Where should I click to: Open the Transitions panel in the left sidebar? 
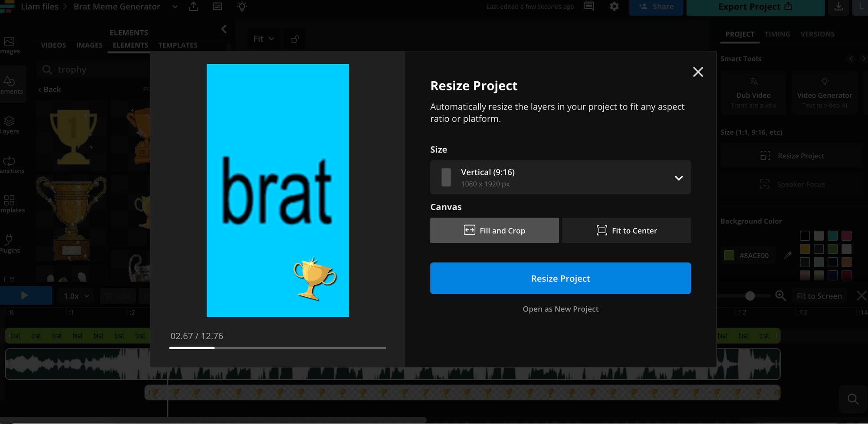click(x=10, y=165)
